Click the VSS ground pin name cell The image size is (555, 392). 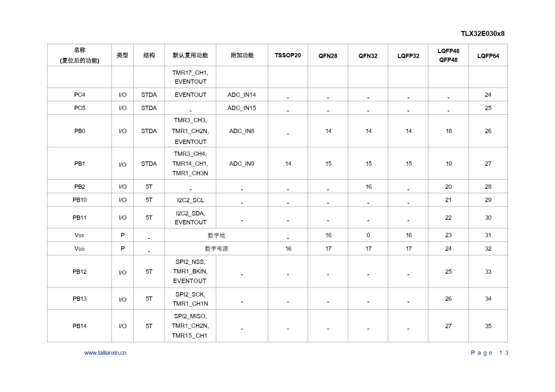80,235
